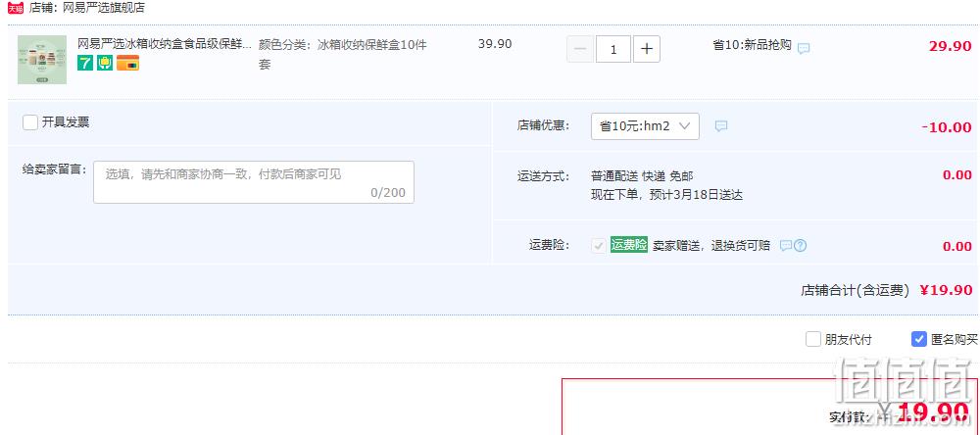980x435 pixels.
Task: Click the unit price 39.90
Action: point(495,44)
